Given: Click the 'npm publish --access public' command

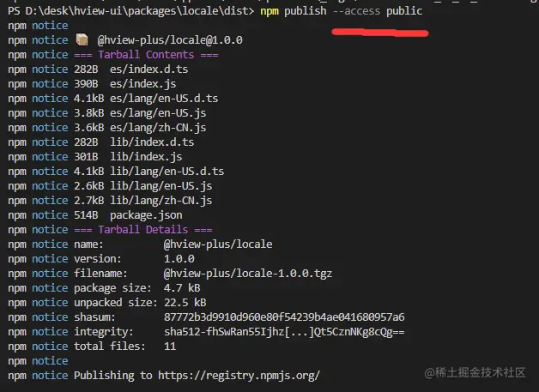Looking at the screenshot, I should (x=341, y=11).
